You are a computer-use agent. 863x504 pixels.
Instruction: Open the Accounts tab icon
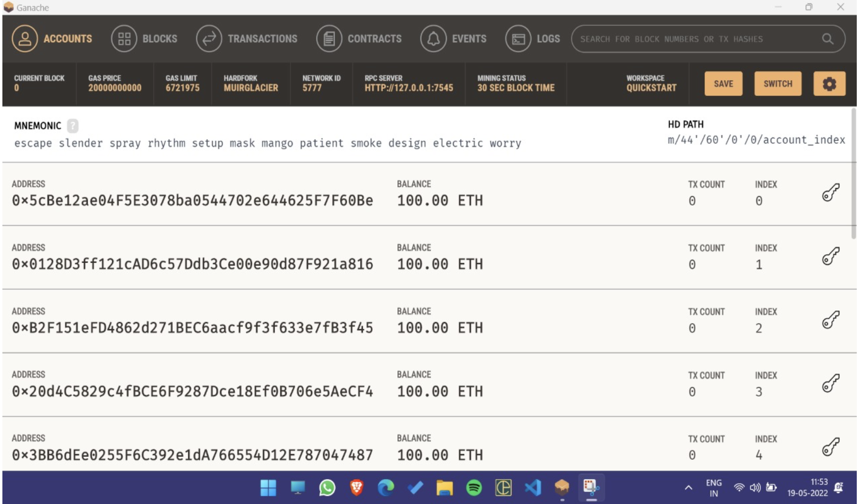point(24,39)
